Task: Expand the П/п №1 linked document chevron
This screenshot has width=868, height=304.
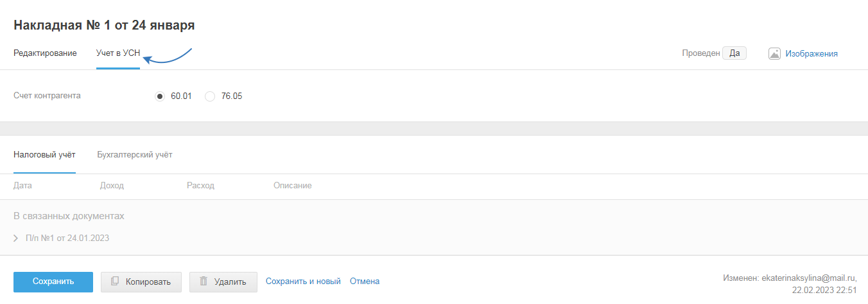Action: (16, 238)
